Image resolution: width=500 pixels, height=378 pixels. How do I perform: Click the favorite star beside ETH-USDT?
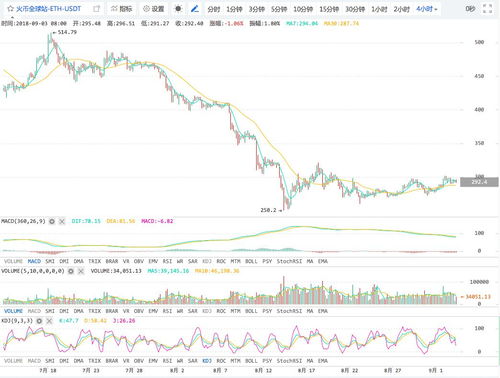click(x=10, y=9)
